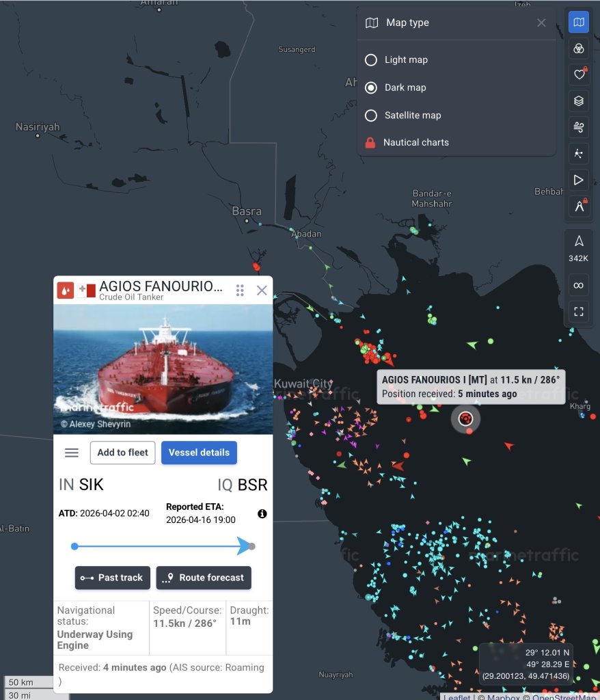Click the tanker photo thumbnail
Image resolution: width=600 pixels, height=700 pixels.
163,369
